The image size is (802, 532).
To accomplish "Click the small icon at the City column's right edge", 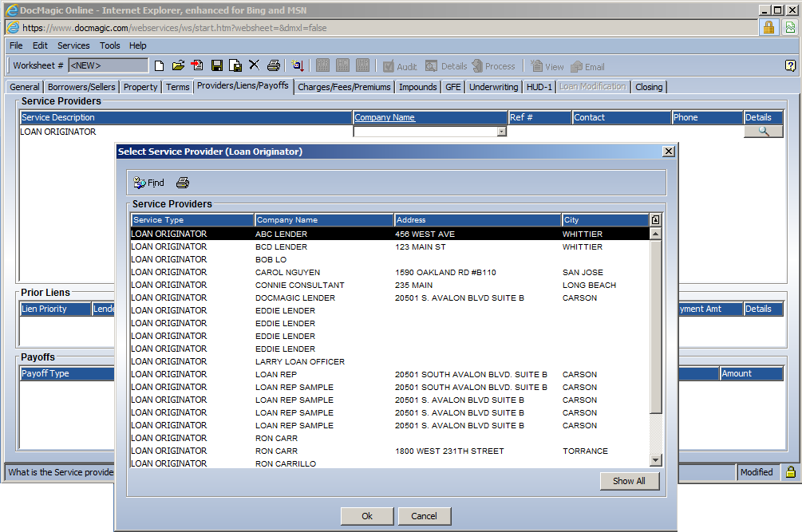I will click(655, 220).
